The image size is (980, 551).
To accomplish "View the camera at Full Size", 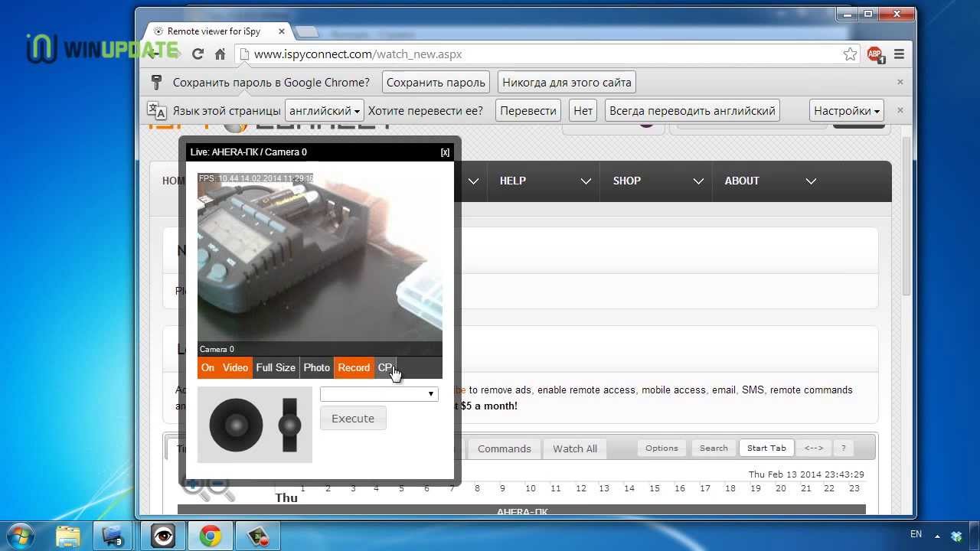I will [276, 367].
